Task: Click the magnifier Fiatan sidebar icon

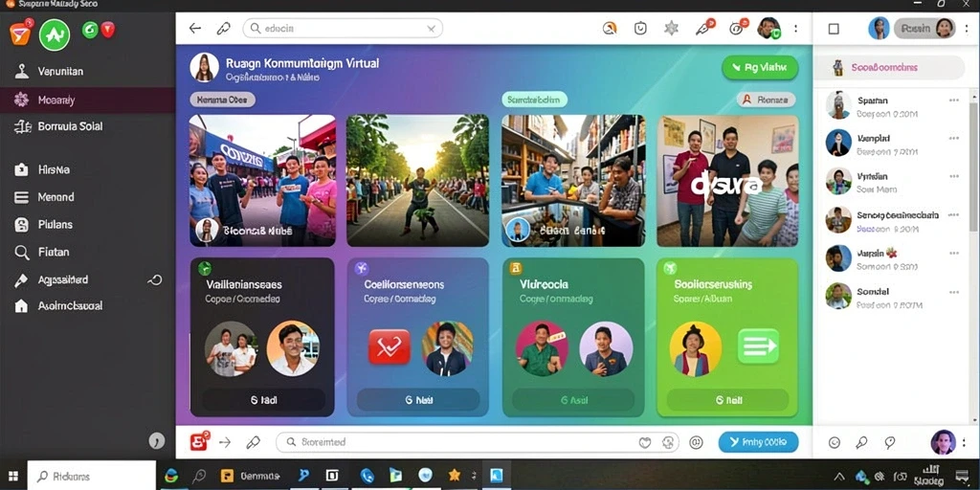Action: 22,253
